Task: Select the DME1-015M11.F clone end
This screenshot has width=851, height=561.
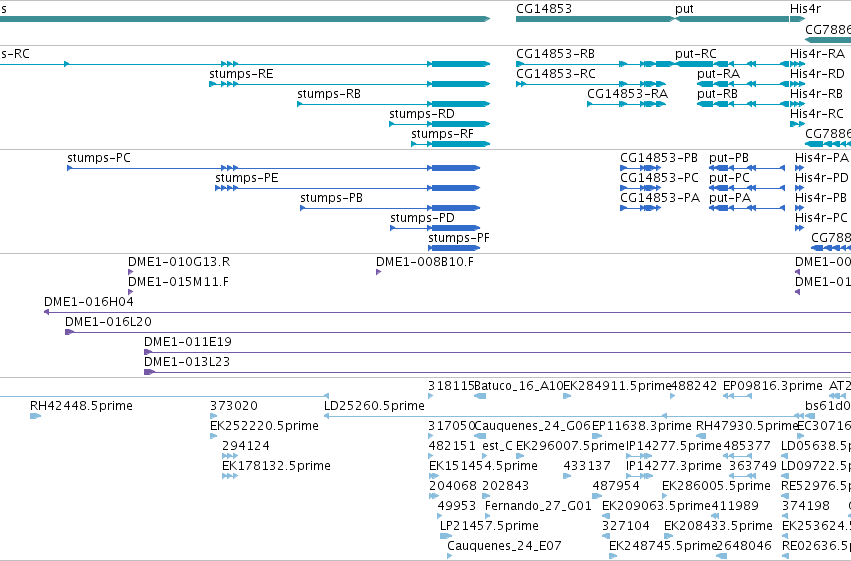Action: pyautogui.click(x=130, y=292)
